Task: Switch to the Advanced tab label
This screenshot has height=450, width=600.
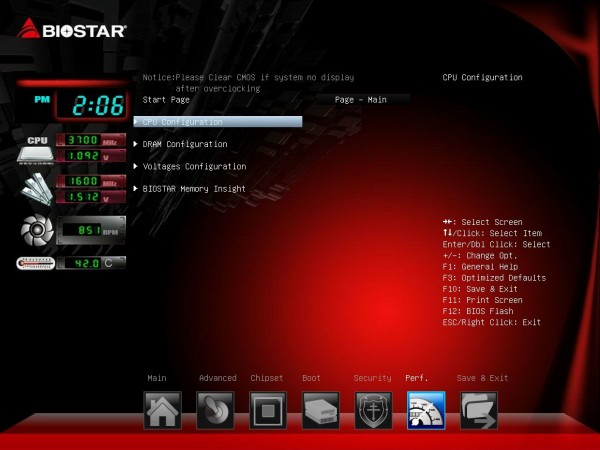Action: tap(218, 378)
